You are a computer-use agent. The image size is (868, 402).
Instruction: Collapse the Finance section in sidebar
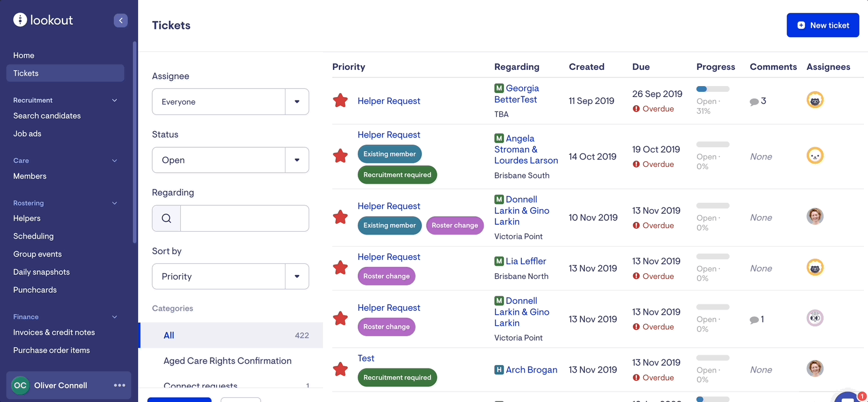[x=114, y=317]
